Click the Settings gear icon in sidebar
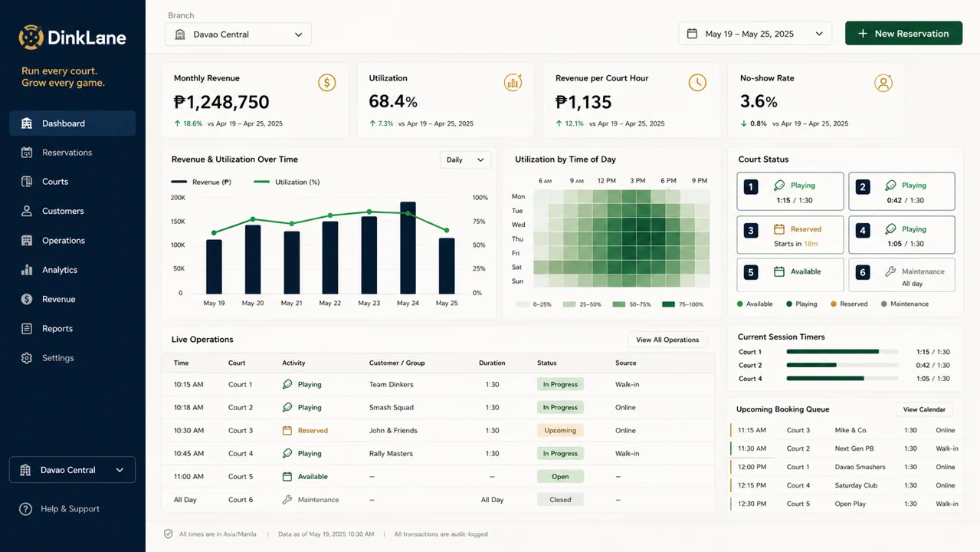The image size is (980, 552). pos(27,358)
